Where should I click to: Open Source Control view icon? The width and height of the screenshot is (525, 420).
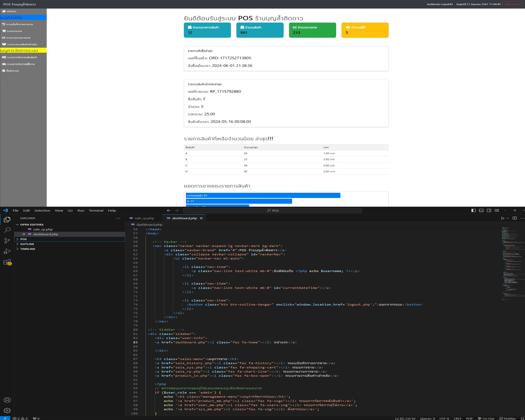tap(7, 241)
